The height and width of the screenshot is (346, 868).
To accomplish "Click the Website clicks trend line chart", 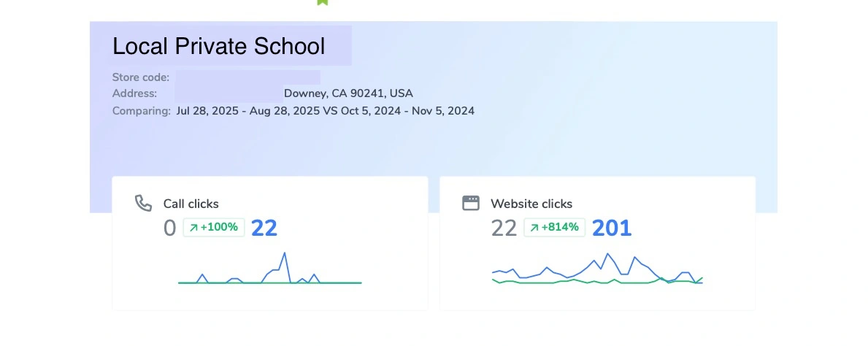I will pyautogui.click(x=597, y=270).
